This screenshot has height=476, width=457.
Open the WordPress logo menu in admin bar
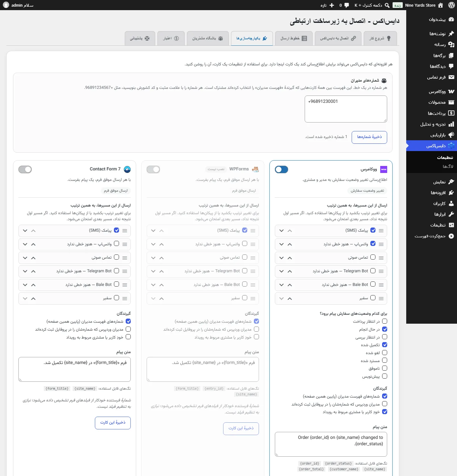click(x=451, y=5)
